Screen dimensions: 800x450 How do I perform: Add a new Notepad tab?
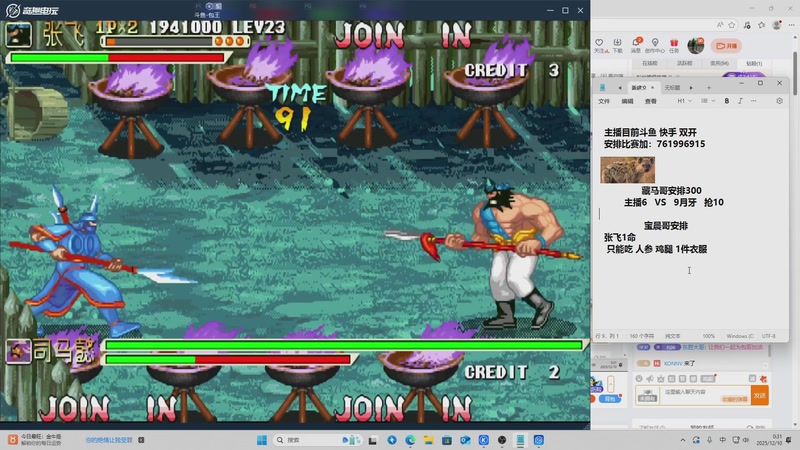709,88
